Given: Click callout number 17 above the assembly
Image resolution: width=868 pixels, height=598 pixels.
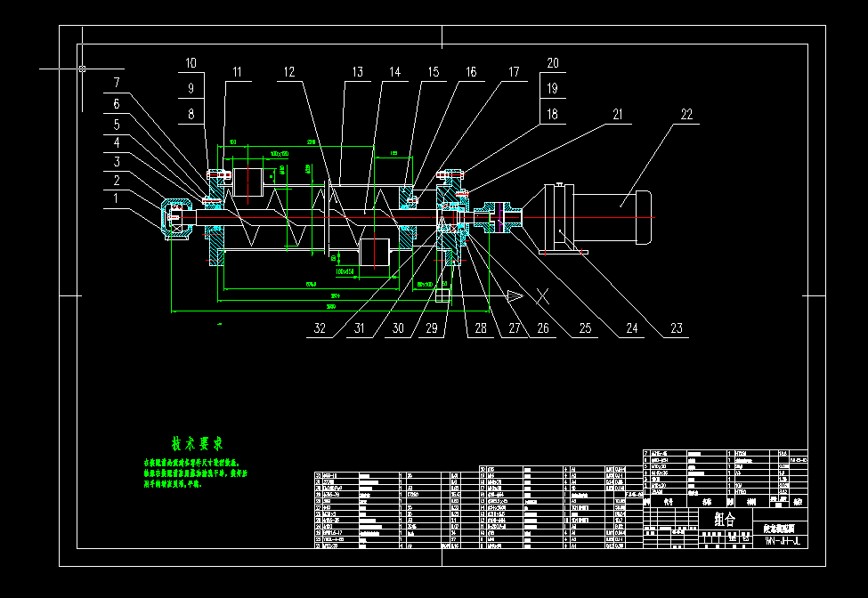Looking at the screenshot, I should point(514,72).
